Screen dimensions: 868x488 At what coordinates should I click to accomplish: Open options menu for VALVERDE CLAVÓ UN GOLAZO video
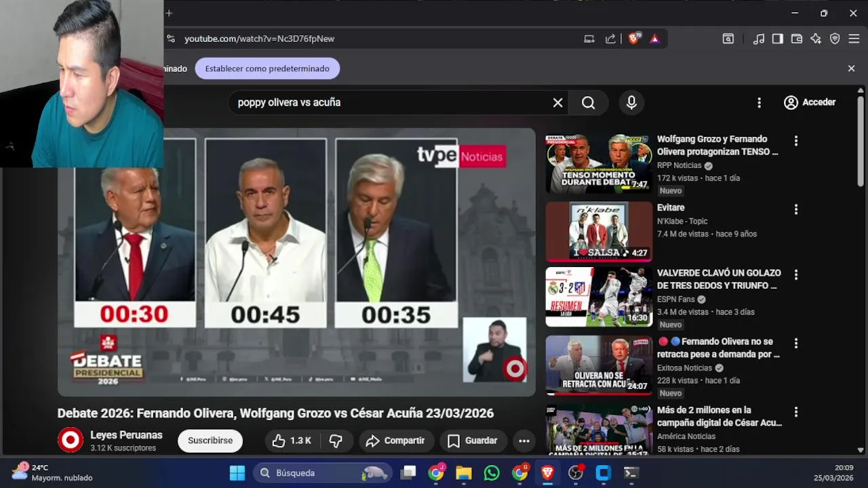click(796, 275)
